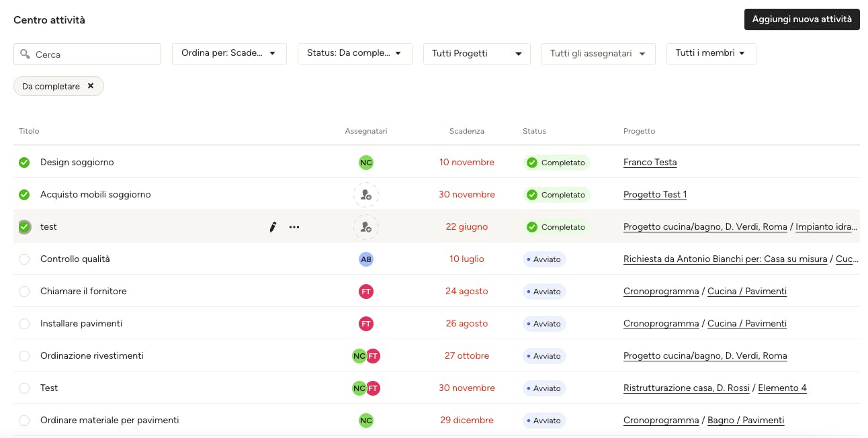Check off the "Installare pavimenti" task
This screenshot has height=438, width=868.
tap(24, 324)
